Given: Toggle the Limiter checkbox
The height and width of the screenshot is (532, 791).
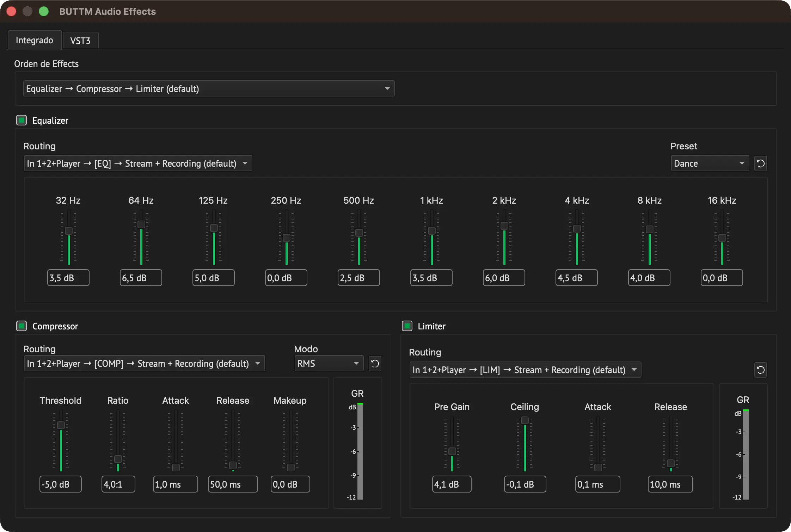Looking at the screenshot, I should click(x=407, y=326).
